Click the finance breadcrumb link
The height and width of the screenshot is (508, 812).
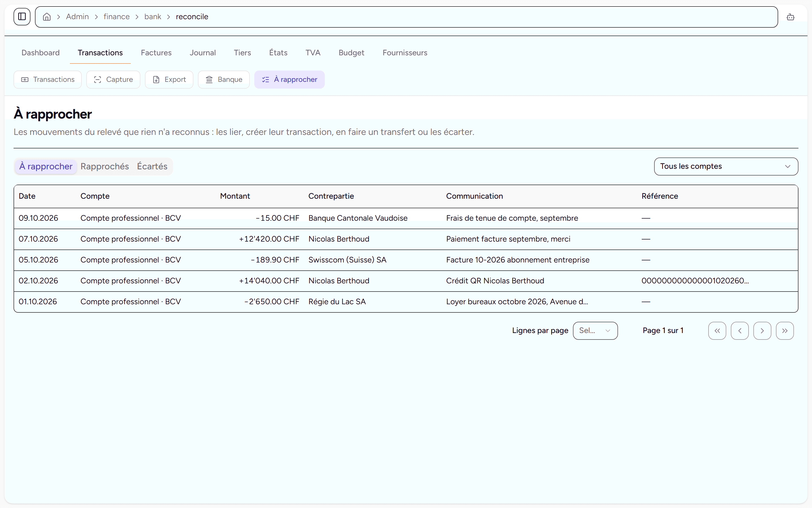point(116,17)
